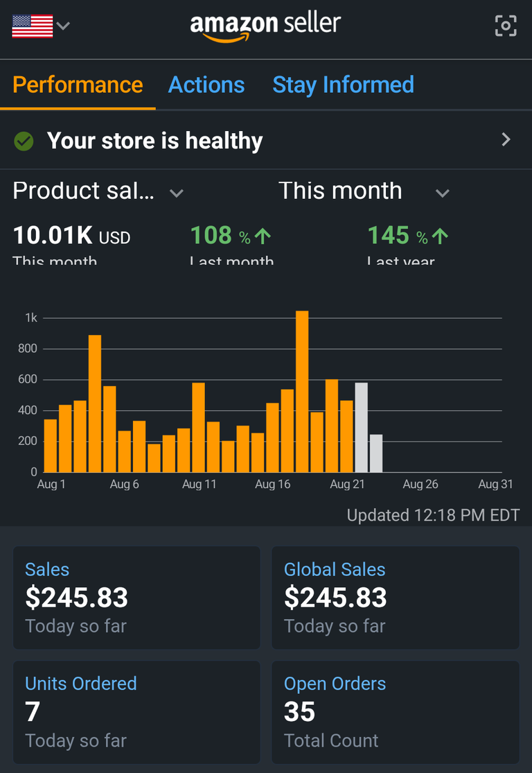Select today's short gray chart bar

click(376, 453)
